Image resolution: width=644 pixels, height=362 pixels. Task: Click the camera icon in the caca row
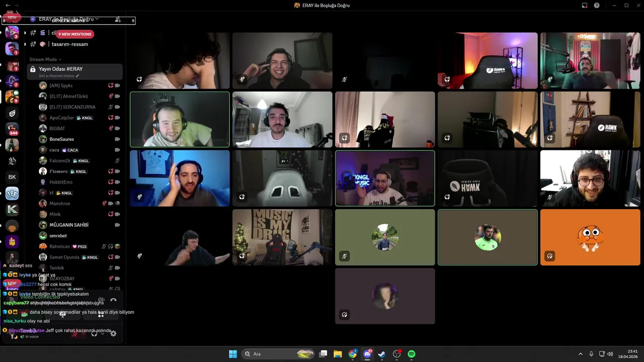(x=117, y=150)
